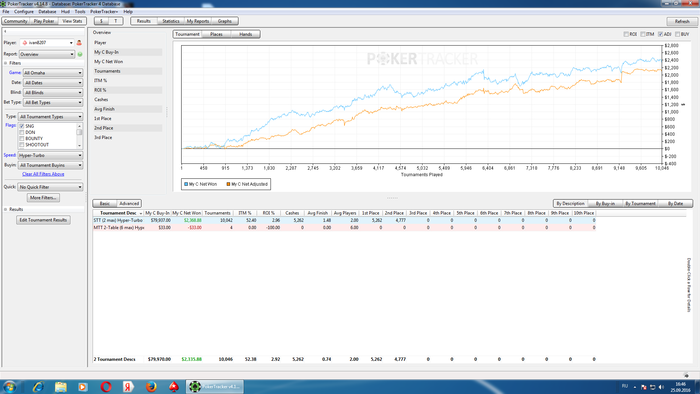Switch to the My Reports tab

(198, 21)
